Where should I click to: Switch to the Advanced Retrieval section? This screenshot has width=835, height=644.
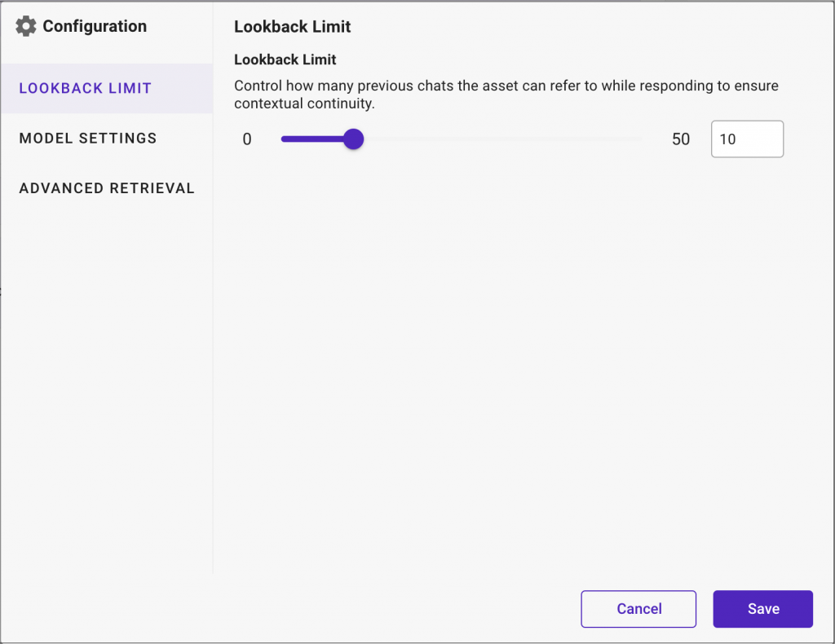pyautogui.click(x=107, y=188)
